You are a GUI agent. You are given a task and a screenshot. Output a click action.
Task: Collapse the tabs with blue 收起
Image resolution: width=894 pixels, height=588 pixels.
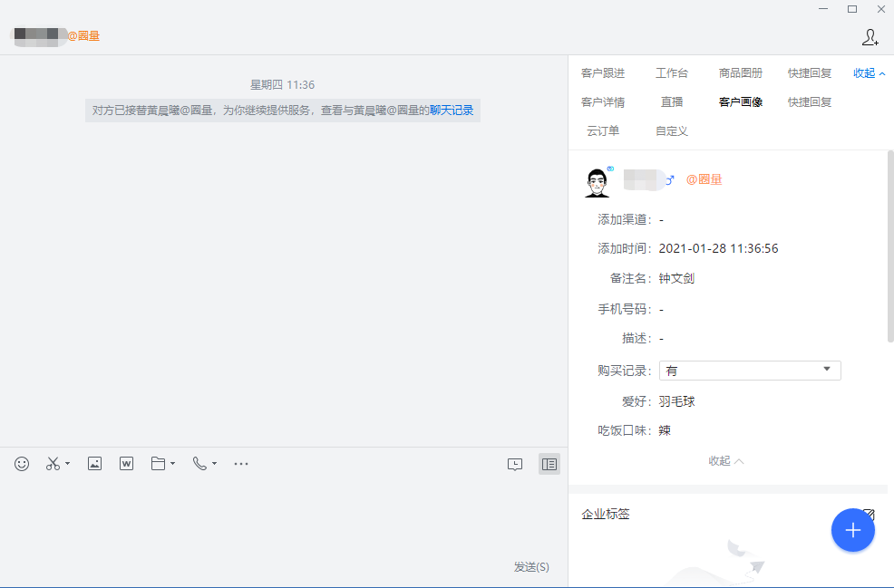coord(869,73)
